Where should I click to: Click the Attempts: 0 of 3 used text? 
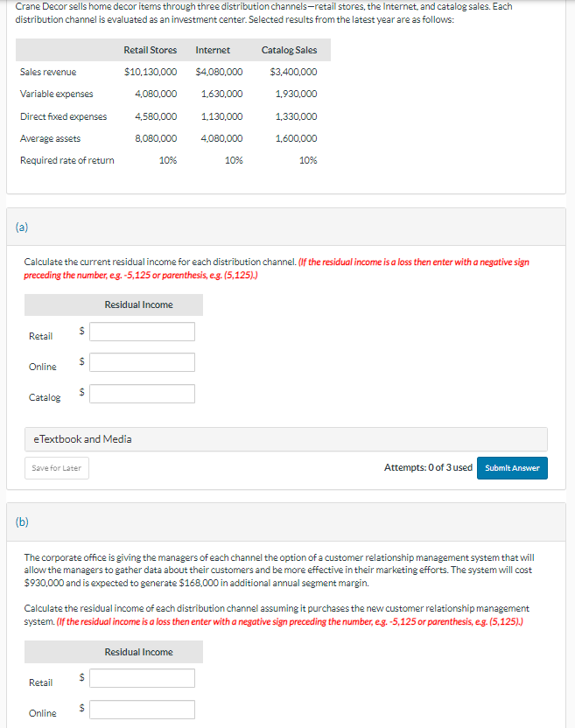point(428,467)
